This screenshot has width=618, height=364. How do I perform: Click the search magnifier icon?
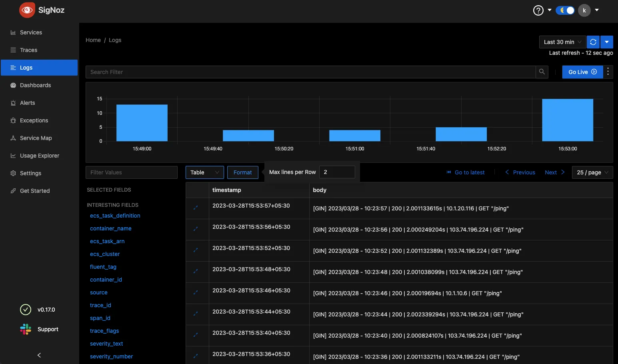click(542, 72)
